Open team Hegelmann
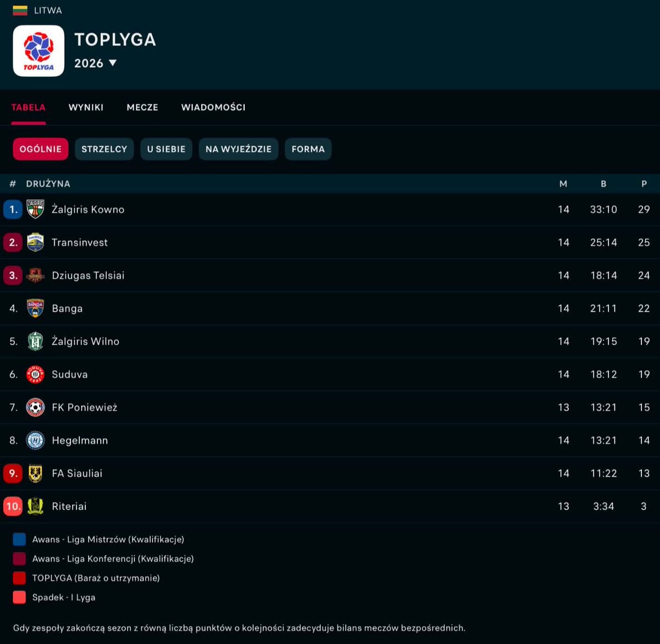The height and width of the screenshot is (644, 660). (x=80, y=441)
